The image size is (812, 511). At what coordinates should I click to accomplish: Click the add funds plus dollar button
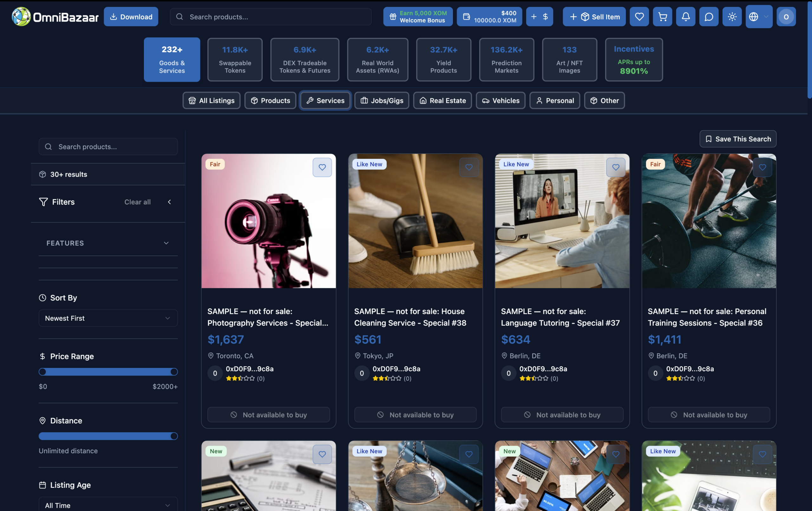pos(539,16)
